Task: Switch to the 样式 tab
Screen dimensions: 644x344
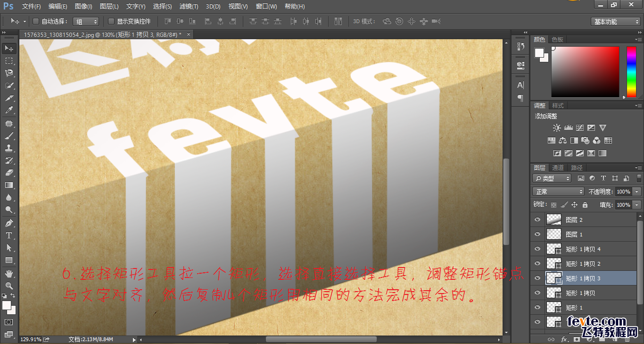Action: 558,106
